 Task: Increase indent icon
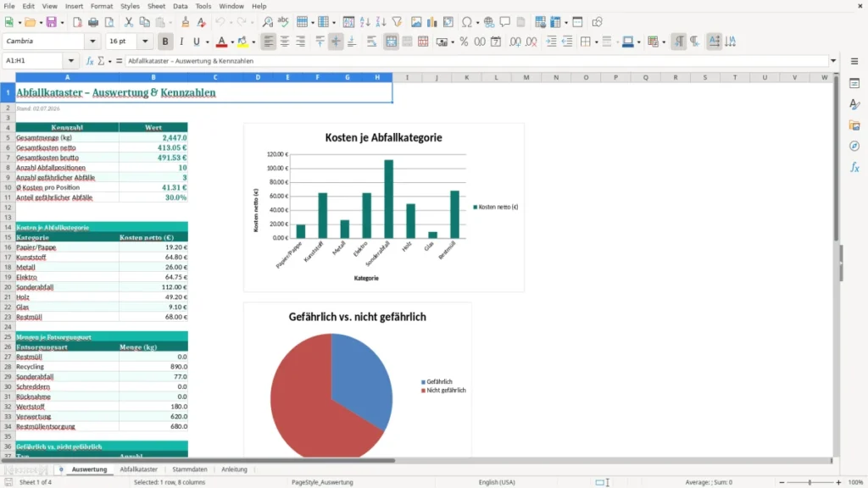551,42
